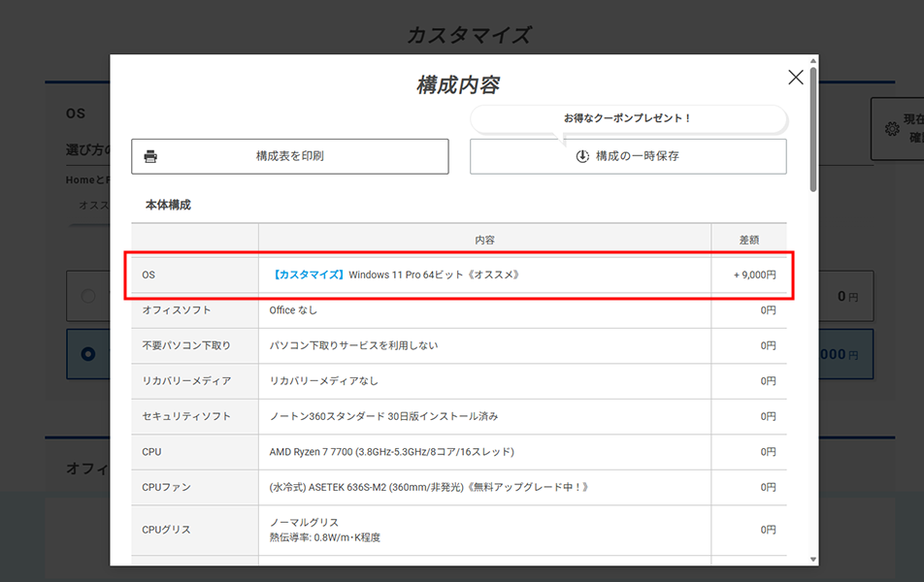Image resolution: width=924 pixels, height=582 pixels.
Task: Click the dialog's vertical scrollbar thumb
Action: pos(812,126)
